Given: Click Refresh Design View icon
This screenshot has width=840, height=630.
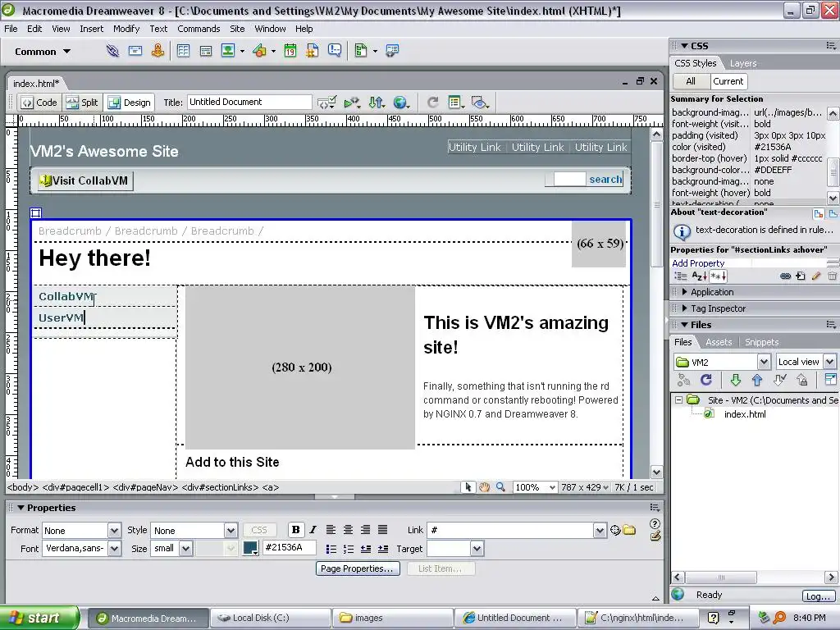Looking at the screenshot, I should coord(432,103).
